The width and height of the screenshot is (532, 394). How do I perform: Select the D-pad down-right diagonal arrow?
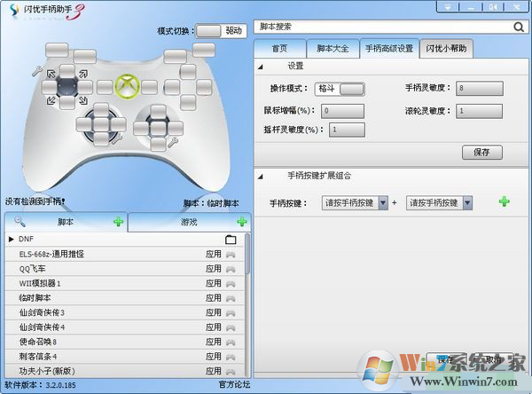[x=83, y=100]
